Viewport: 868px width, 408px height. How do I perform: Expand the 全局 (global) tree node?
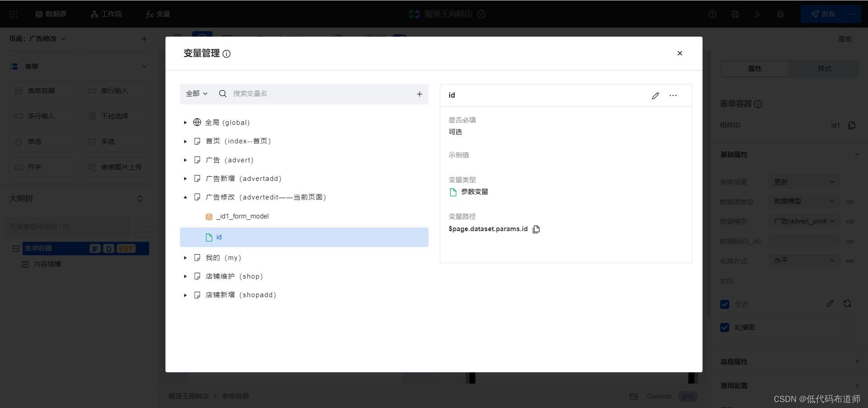tap(185, 123)
